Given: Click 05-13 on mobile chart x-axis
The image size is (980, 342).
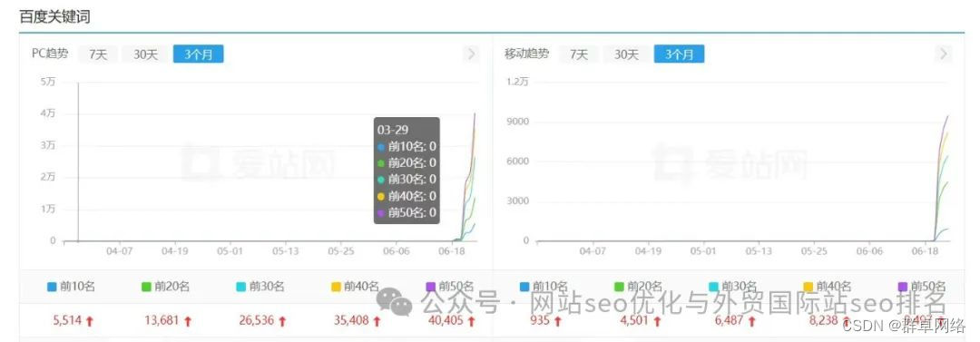Looking at the screenshot, I should [x=758, y=250].
